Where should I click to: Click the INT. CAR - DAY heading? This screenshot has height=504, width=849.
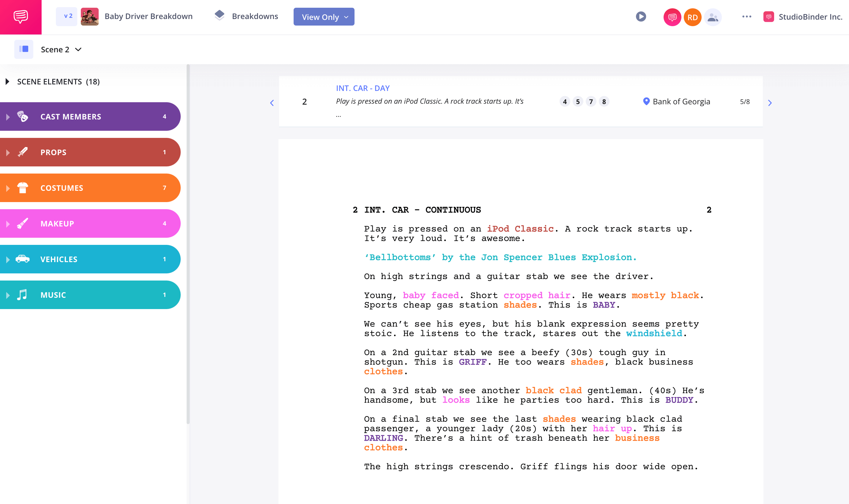tap(362, 88)
